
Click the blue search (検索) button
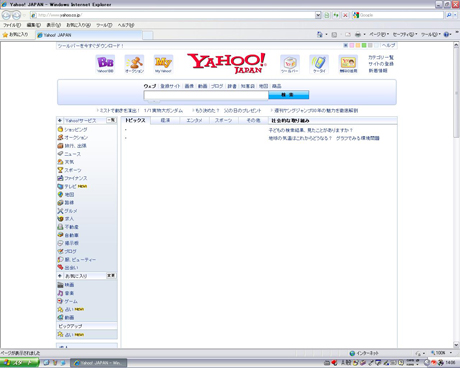289,95
